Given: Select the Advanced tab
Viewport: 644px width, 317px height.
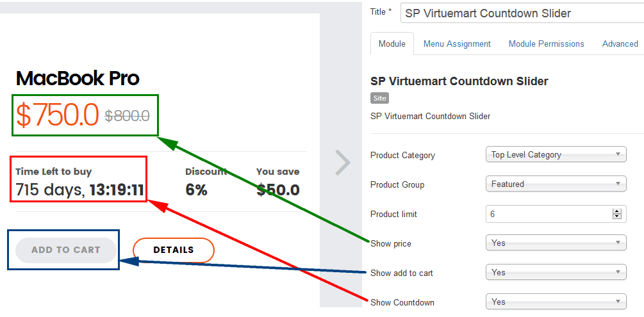Looking at the screenshot, I should 620,44.
